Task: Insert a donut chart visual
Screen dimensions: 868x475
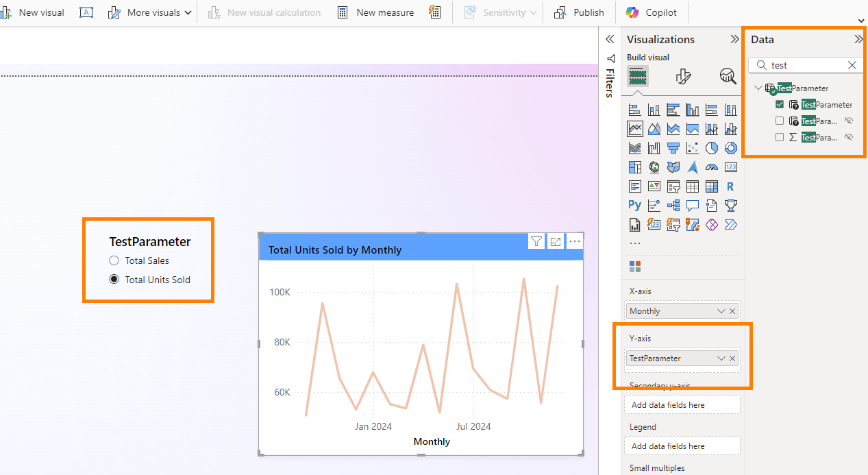Action: [731, 148]
